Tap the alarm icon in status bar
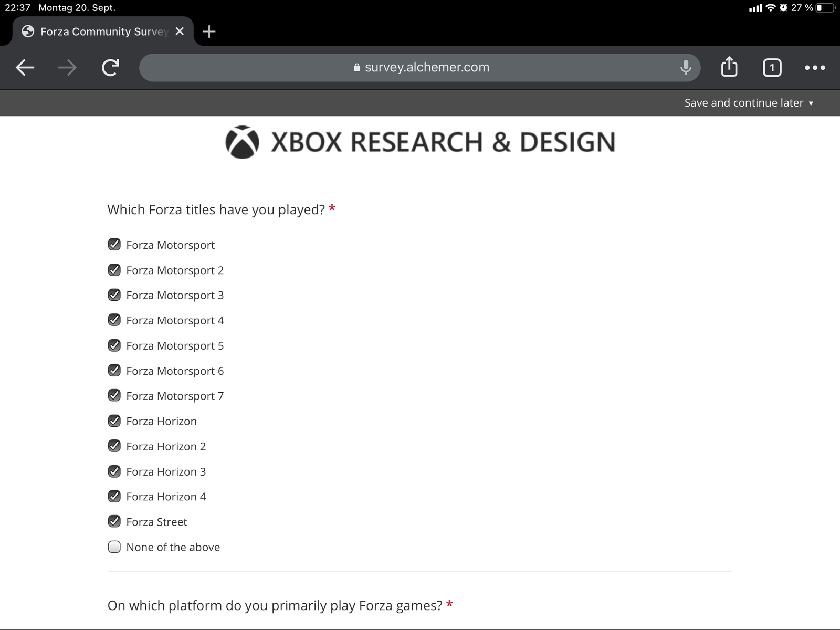The image size is (840, 630). coord(783,7)
